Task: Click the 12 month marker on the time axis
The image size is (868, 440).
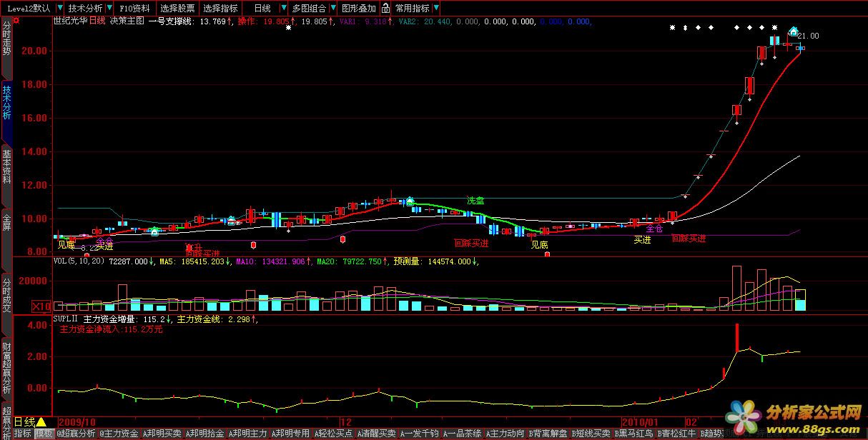Action: pos(345,422)
